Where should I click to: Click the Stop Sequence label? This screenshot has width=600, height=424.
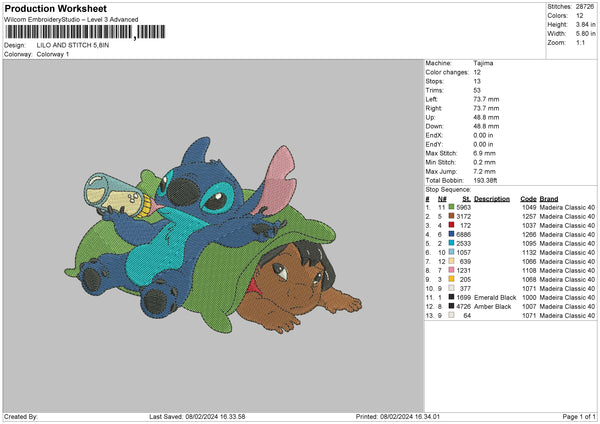coord(448,189)
